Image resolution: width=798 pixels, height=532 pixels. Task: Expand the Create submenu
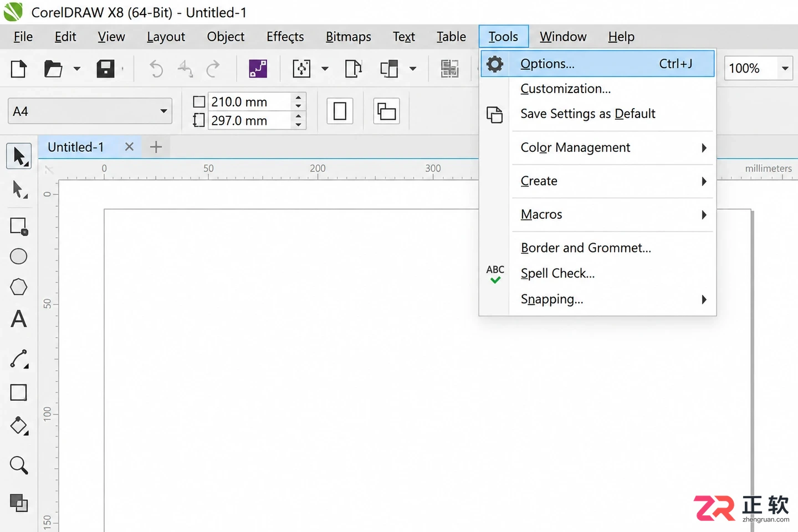(x=598, y=181)
